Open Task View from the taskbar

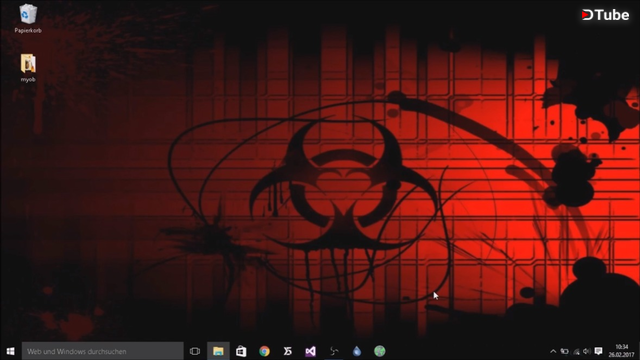click(195, 351)
